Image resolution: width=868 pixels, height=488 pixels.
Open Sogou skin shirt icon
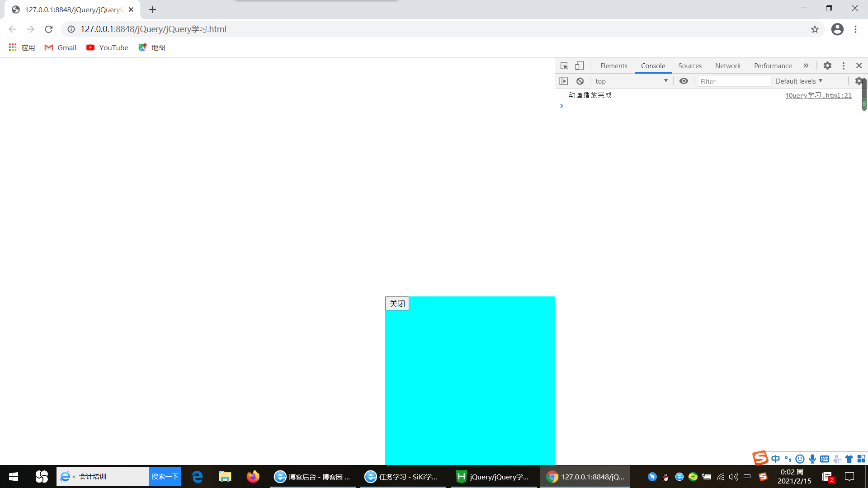tap(849, 459)
